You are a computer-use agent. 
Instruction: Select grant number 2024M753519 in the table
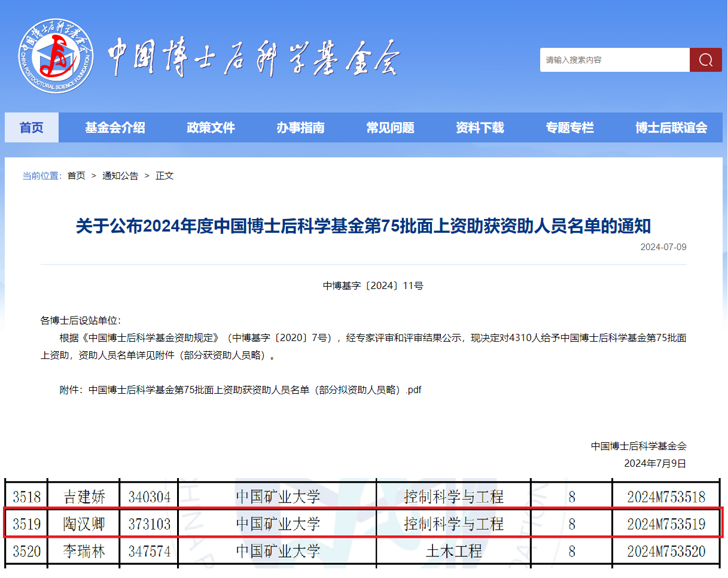click(x=666, y=524)
